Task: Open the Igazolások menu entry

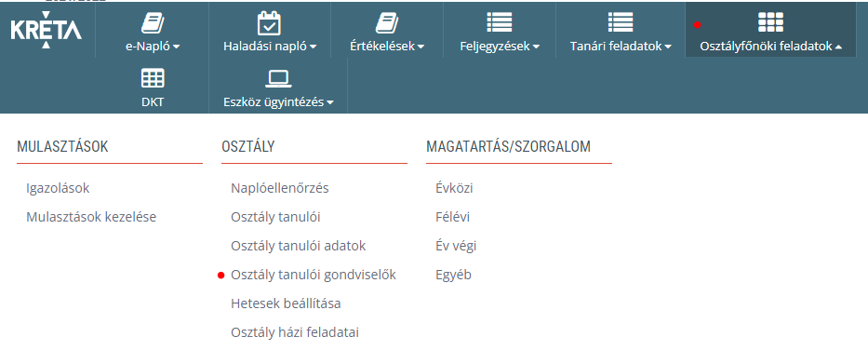Action: [58, 188]
